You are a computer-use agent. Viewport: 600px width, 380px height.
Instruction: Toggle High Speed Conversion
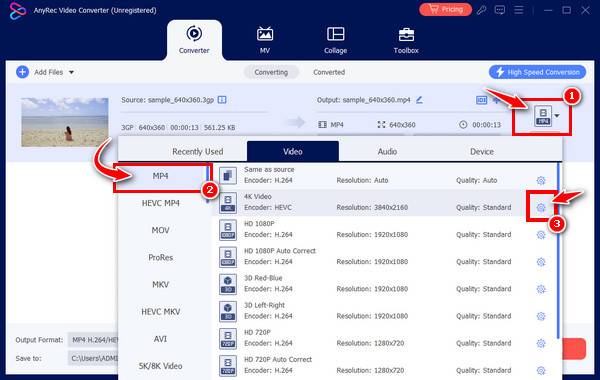coord(537,72)
